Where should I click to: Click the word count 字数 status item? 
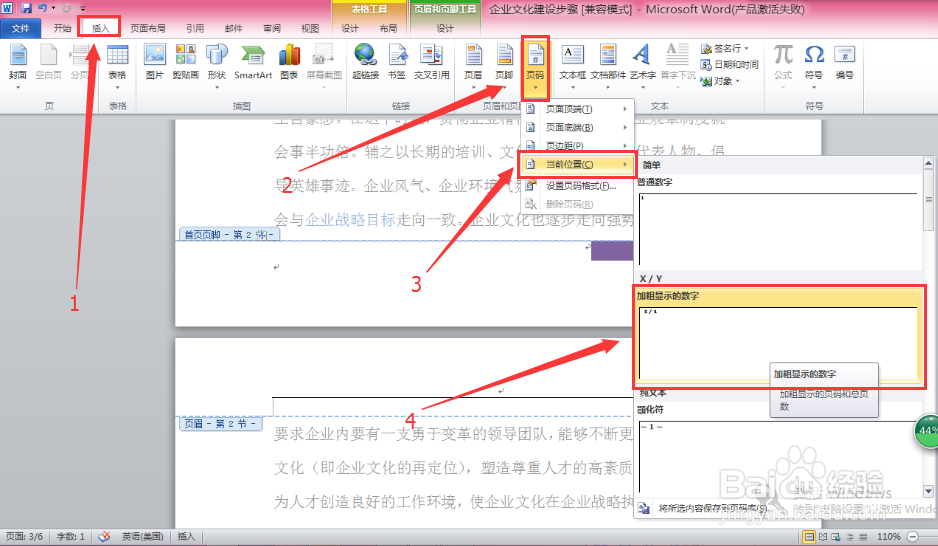pyautogui.click(x=71, y=536)
